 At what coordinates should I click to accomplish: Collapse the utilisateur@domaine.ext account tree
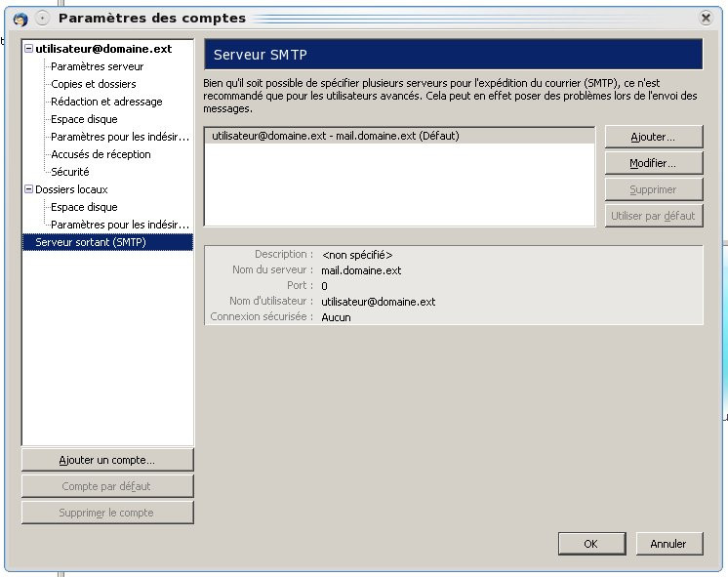[29, 49]
